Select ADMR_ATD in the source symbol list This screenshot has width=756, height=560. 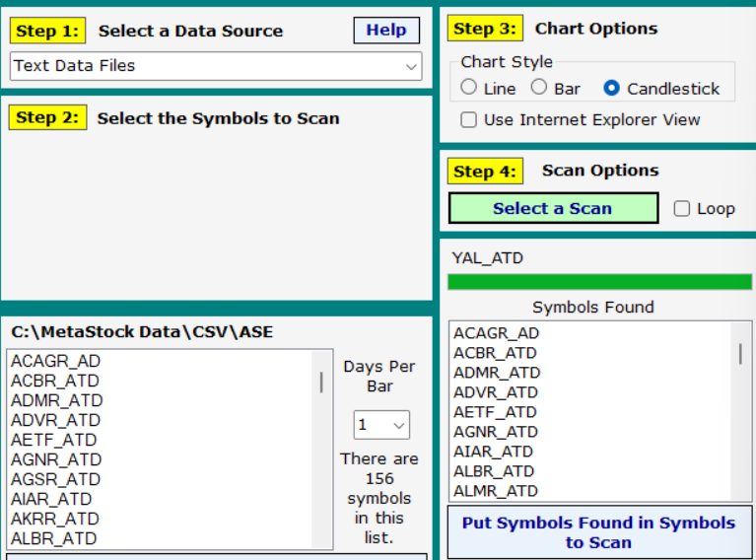56,400
